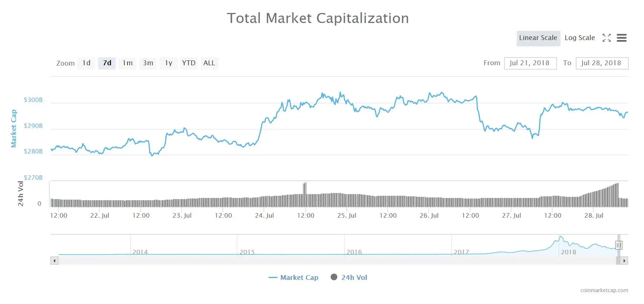This screenshot has height=304, width=644.
Task: Click the fullscreen expand icon
Action: 607,38
